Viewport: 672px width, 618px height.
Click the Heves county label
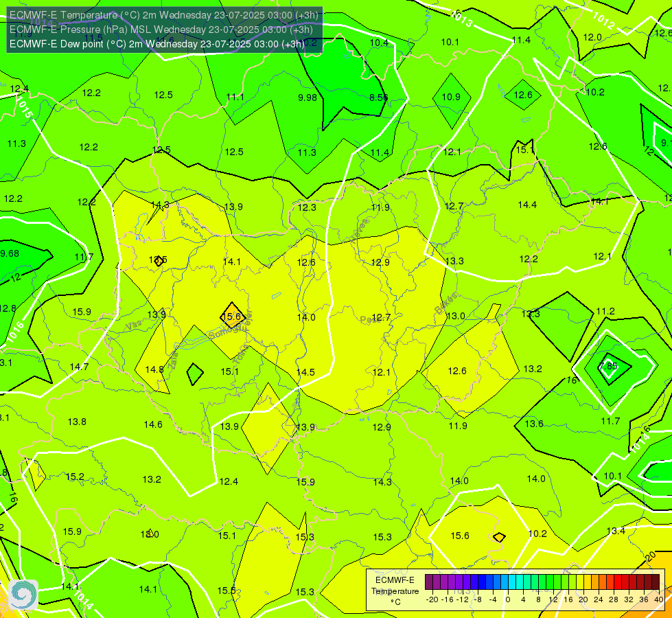click(x=359, y=230)
